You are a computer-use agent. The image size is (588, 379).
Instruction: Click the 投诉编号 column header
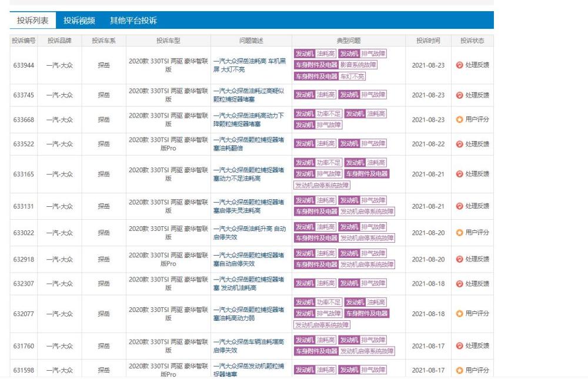coord(24,41)
